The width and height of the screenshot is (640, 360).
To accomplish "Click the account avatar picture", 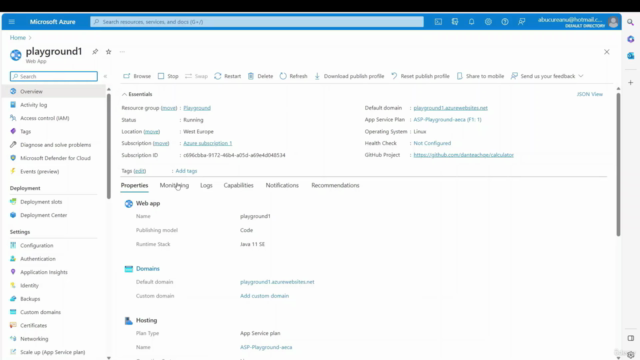I will click(613, 22).
